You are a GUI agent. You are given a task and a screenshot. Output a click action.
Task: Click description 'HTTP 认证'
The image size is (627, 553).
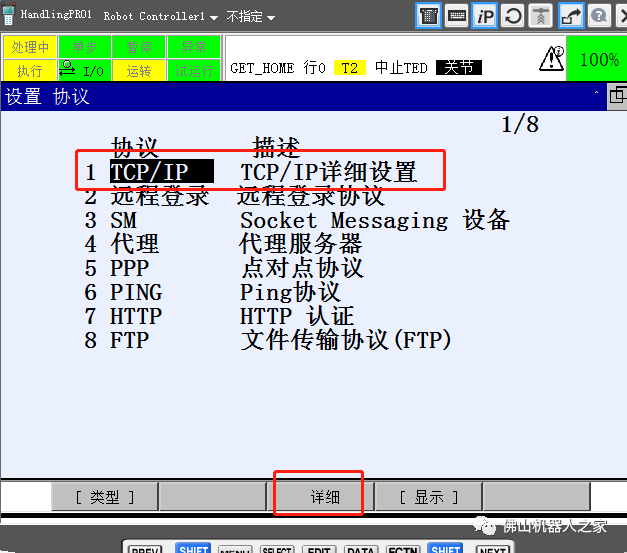point(297,316)
